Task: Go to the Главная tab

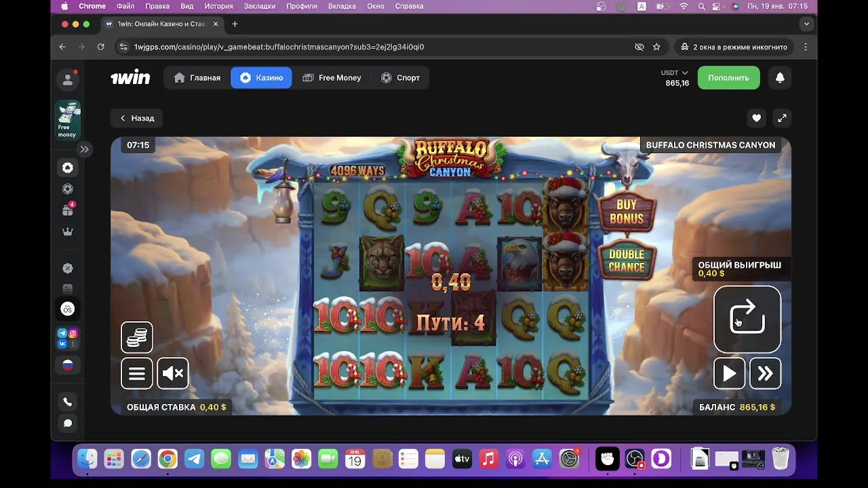Action: [x=197, y=78]
